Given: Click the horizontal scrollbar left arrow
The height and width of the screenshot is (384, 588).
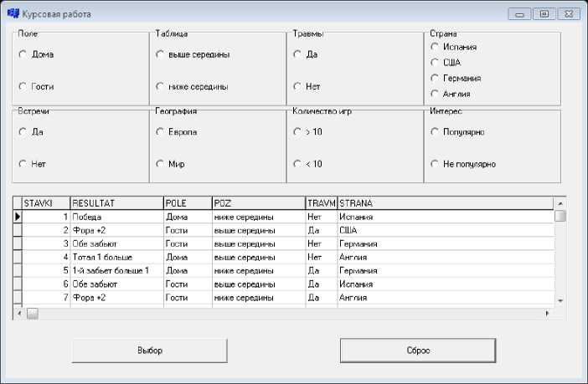Looking at the screenshot, I should [18, 314].
